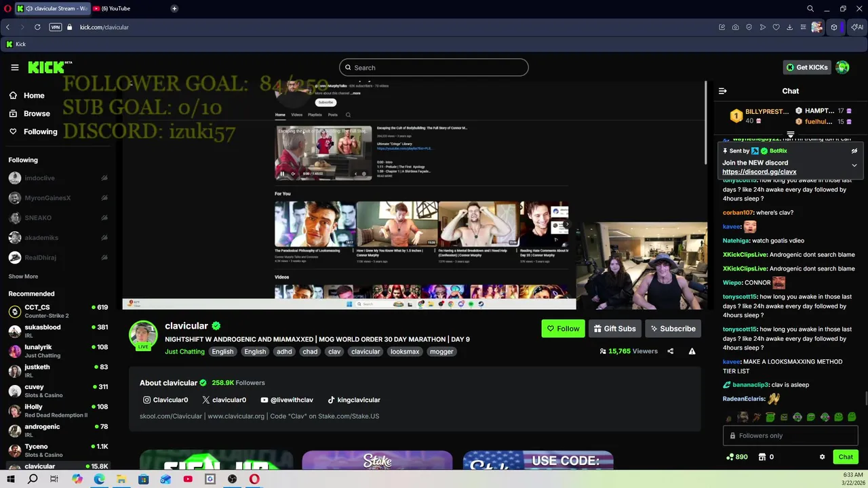Open channel points 890 balance

coord(736,457)
